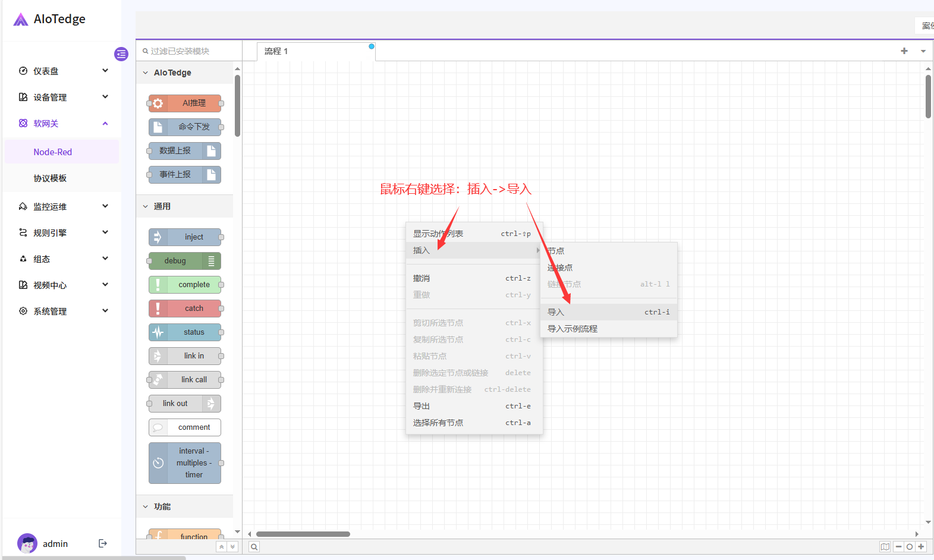Click the search magnifier icon below the palette
Viewport: 934px width, 560px height.
[x=254, y=547]
